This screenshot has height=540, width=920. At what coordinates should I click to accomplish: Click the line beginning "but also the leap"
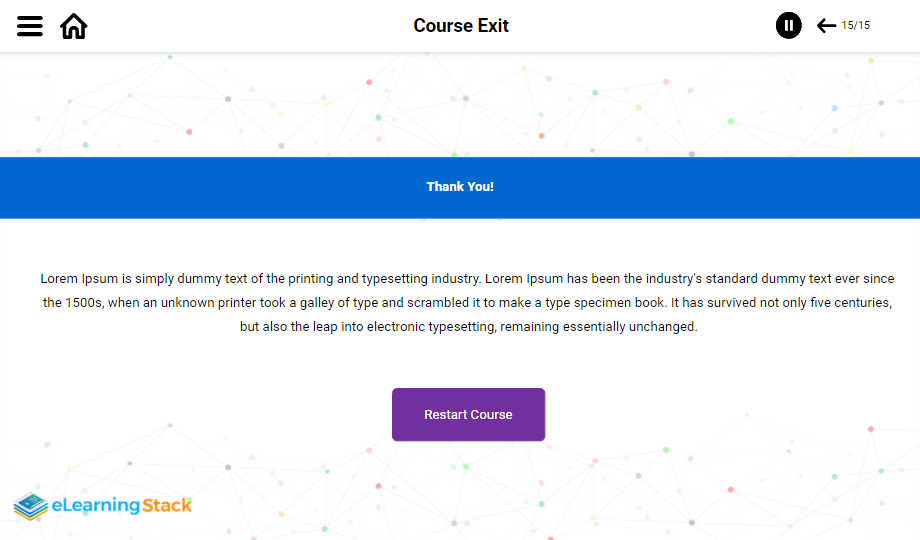click(300, 327)
